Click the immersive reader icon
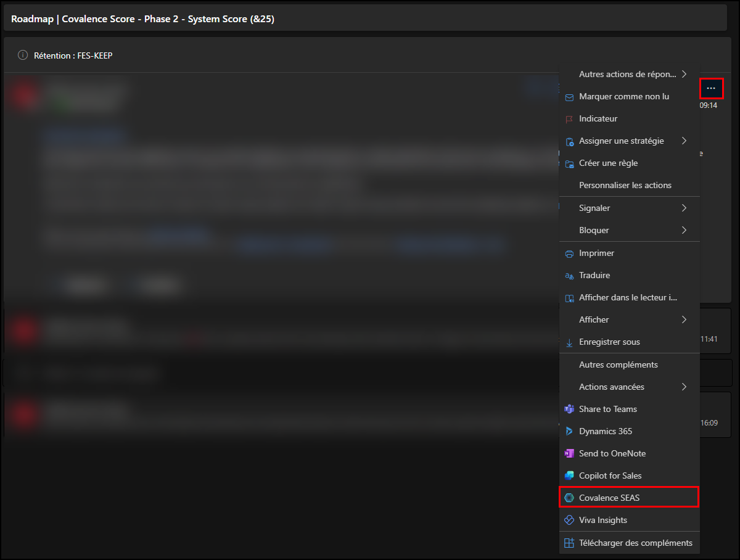Screen dimensions: 740x560 [569, 298]
